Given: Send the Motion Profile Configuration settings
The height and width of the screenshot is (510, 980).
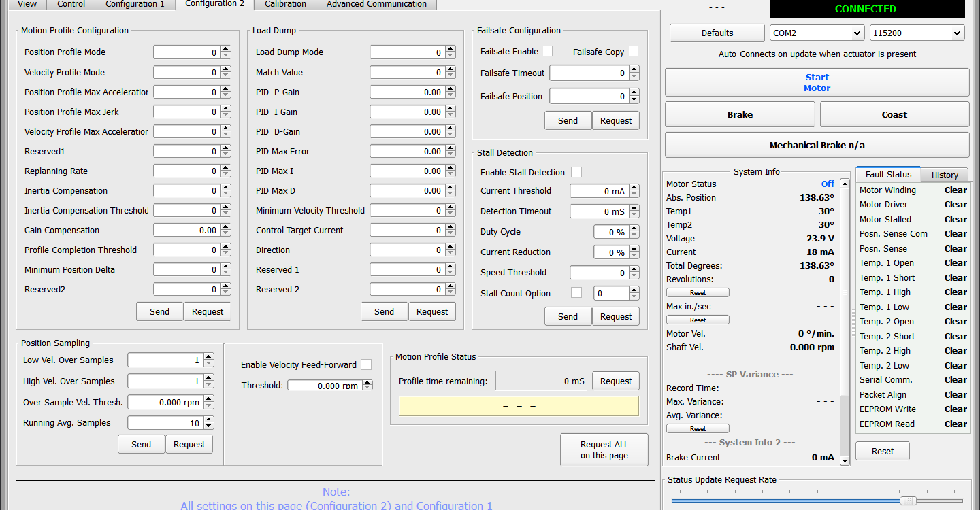Looking at the screenshot, I should (x=160, y=311).
